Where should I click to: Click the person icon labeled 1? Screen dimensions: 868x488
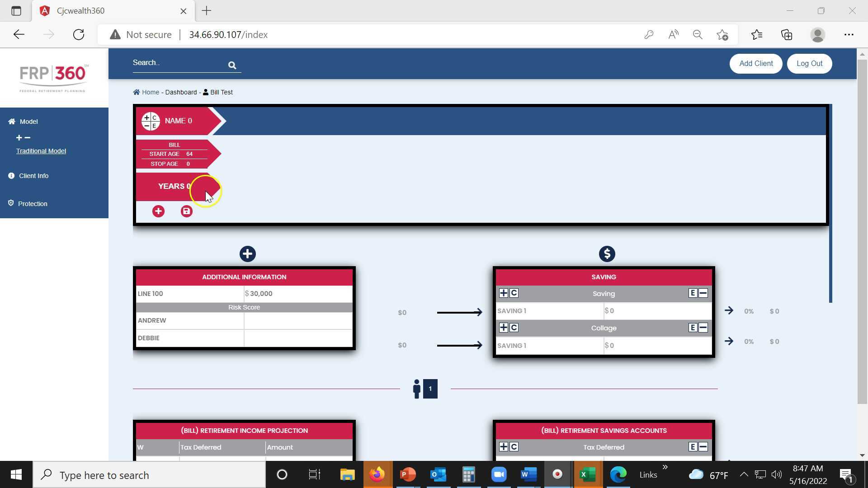coord(417,389)
